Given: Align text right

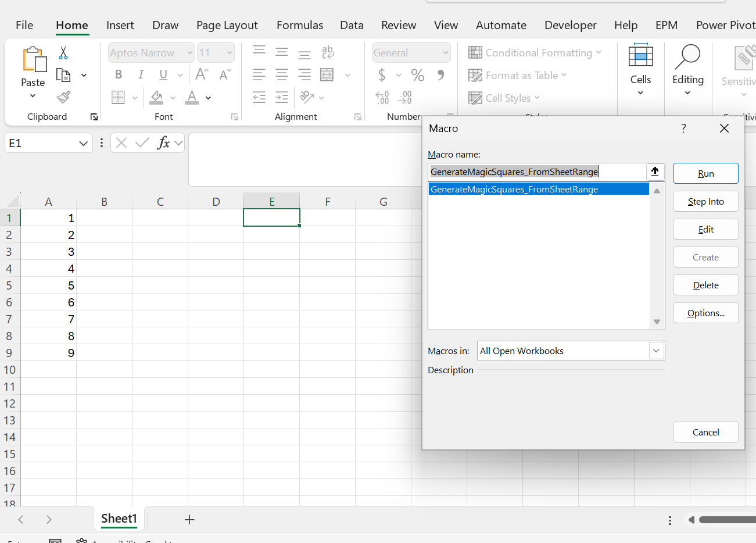Looking at the screenshot, I should [304, 74].
